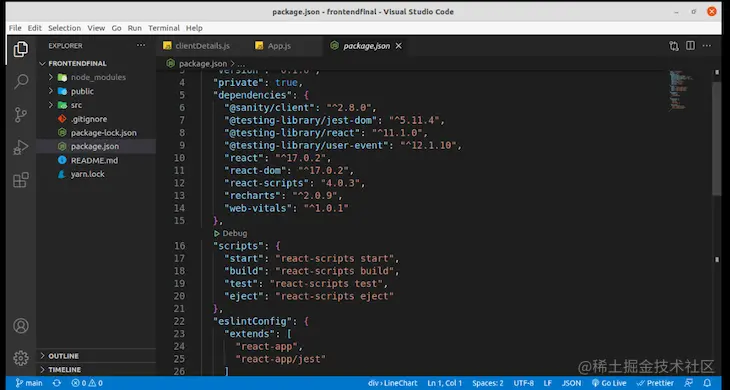The width and height of the screenshot is (730, 390).
Task: Click the "react-scripts start" value
Action: (x=334, y=258)
